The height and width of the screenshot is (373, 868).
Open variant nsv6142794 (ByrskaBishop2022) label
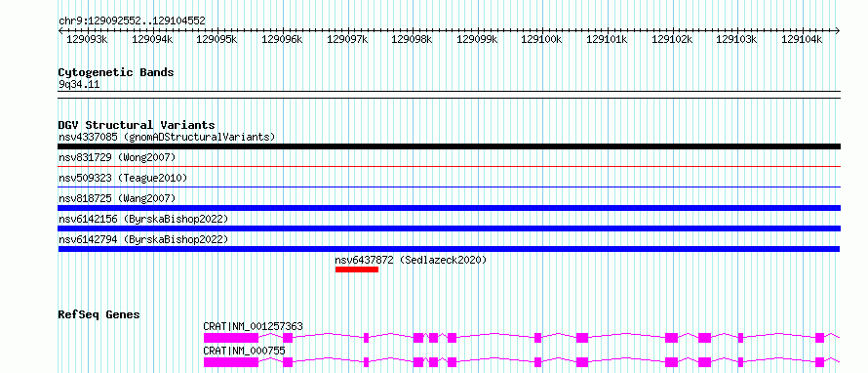point(143,239)
